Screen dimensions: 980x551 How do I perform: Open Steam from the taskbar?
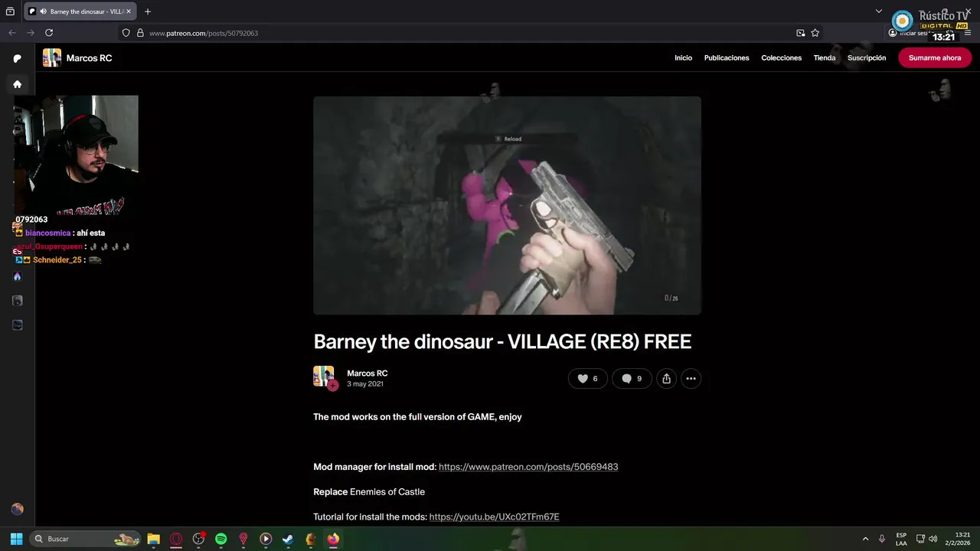coord(288,539)
